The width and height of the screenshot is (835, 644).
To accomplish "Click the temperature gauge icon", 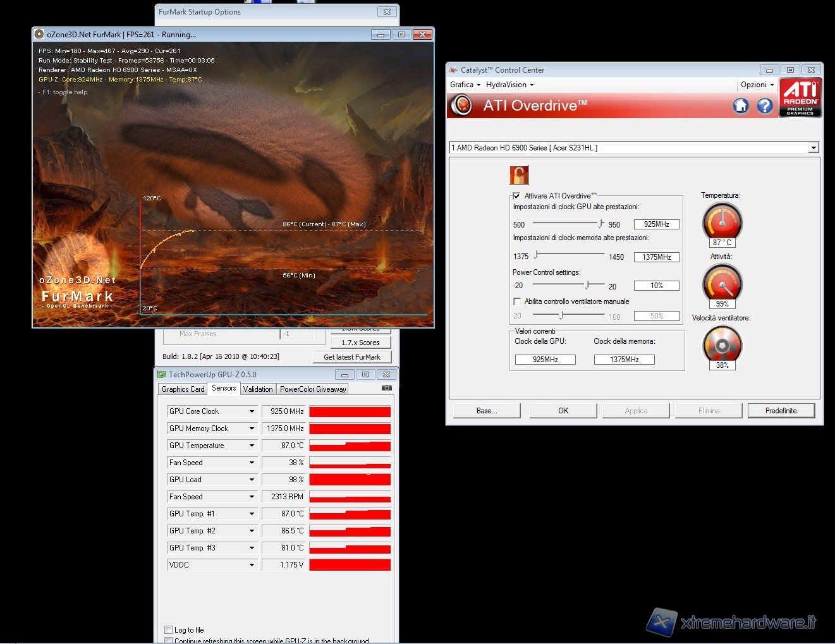I will tap(722, 222).
